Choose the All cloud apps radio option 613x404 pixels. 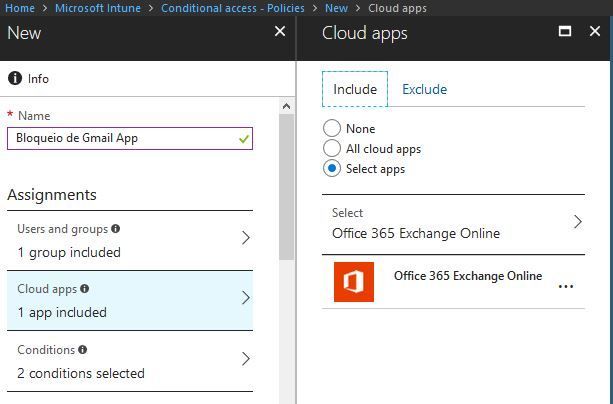click(332, 149)
